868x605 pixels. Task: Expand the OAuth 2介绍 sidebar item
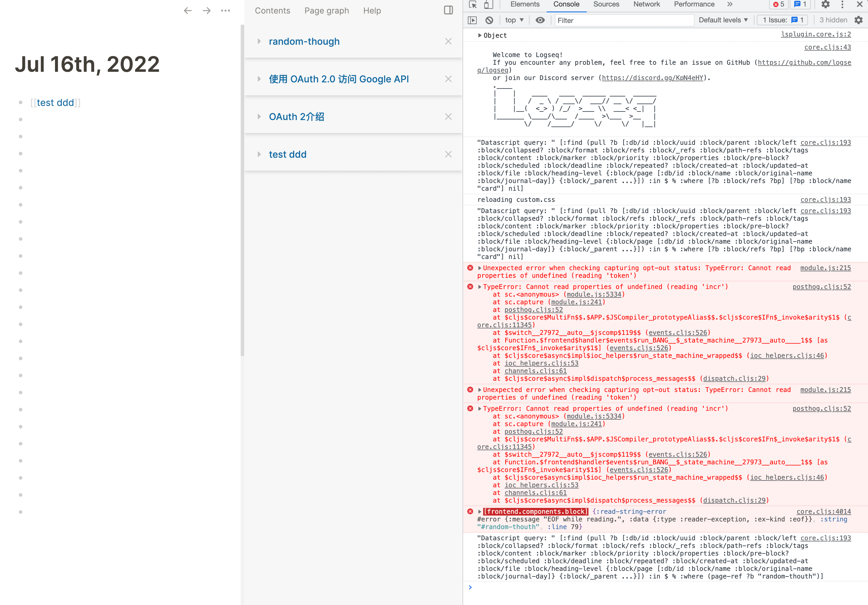click(259, 117)
